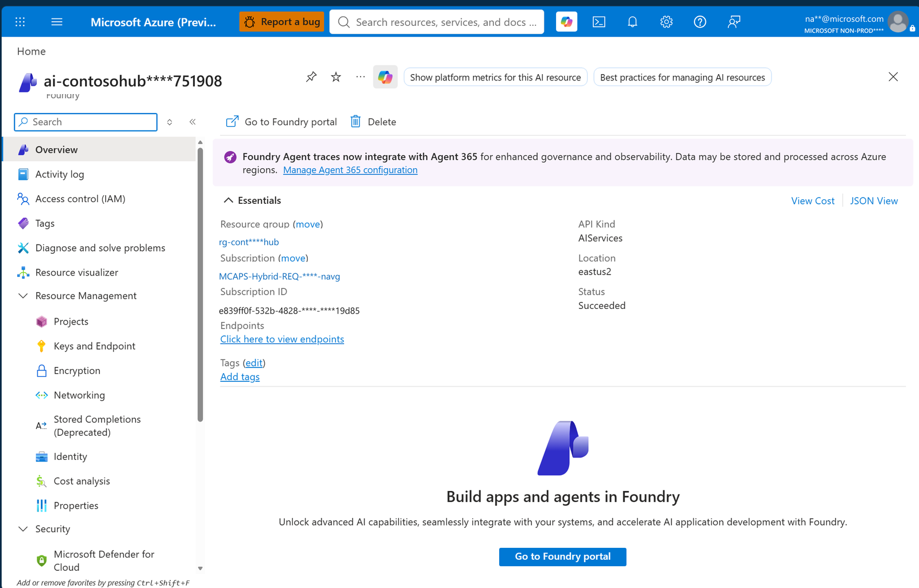Open MCAPS-Hybrid-REQ subscription link
Image resolution: width=919 pixels, height=588 pixels.
(x=279, y=276)
